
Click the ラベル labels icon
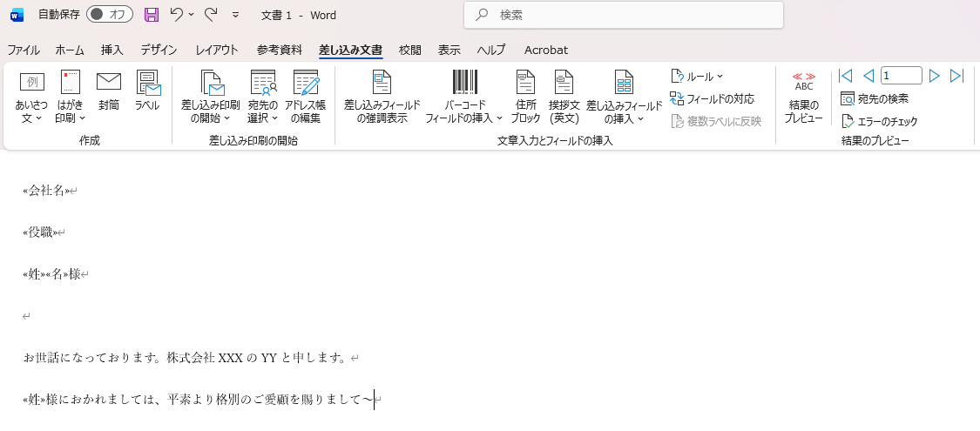tap(147, 91)
